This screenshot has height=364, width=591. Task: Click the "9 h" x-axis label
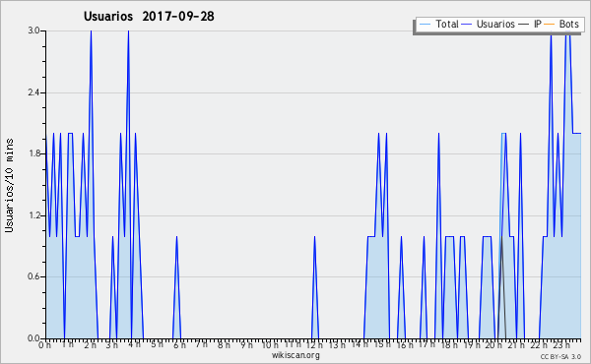pos(246,345)
